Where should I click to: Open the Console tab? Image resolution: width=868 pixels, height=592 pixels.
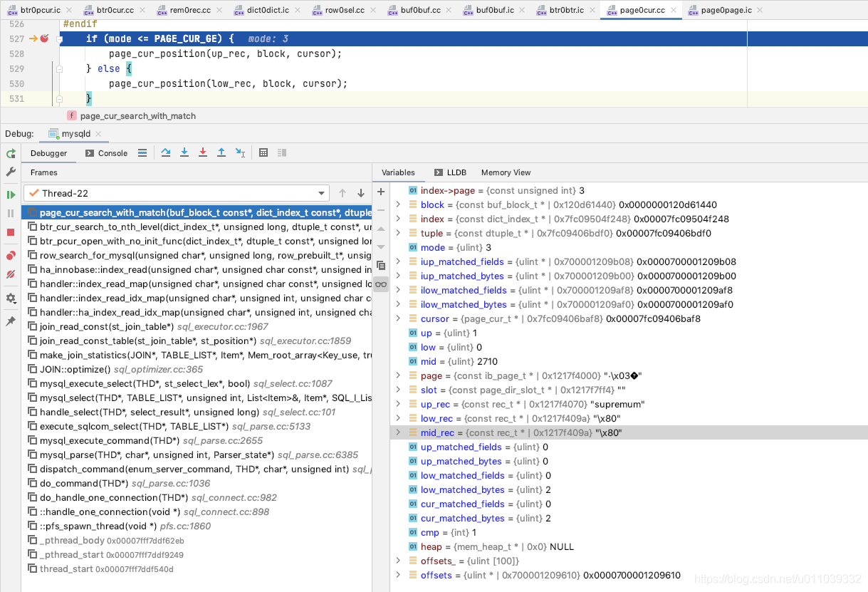click(x=106, y=152)
